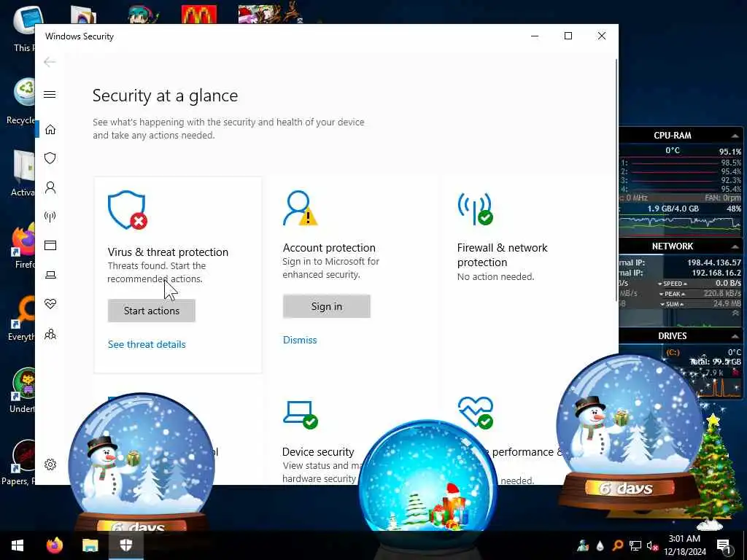Collapse the CPU-RAM gadget section
The width and height of the screenshot is (747, 560).
tap(735, 136)
